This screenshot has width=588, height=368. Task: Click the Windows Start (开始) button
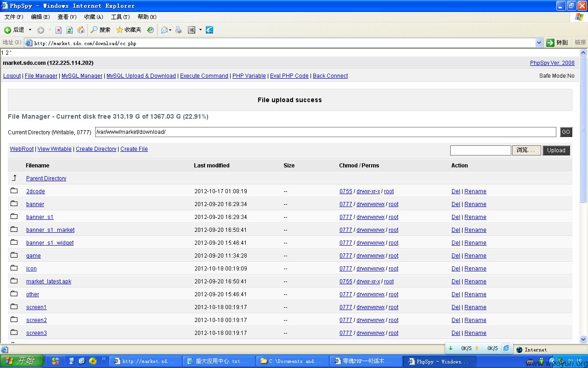22,361
